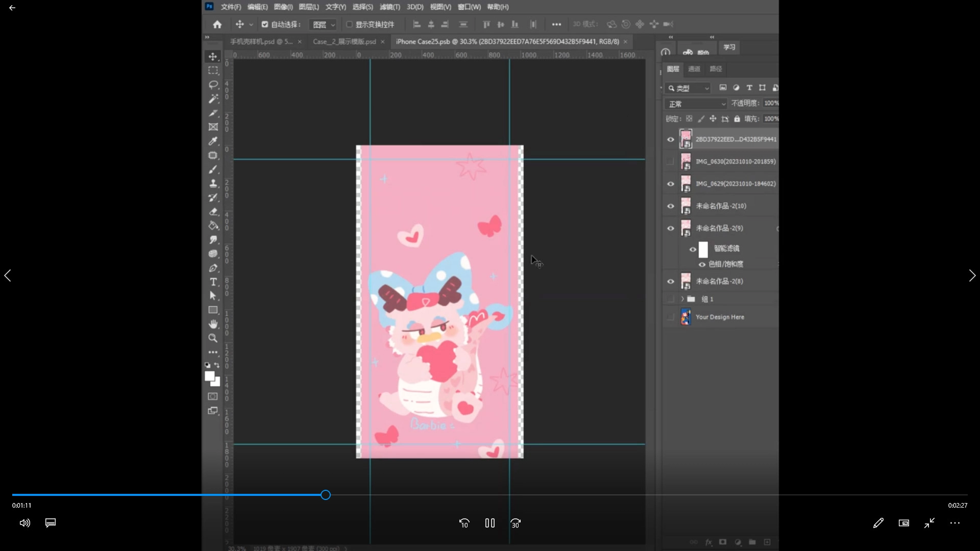The height and width of the screenshot is (551, 980).
Task: Select the Hand tool
Action: (x=213, y=324)
